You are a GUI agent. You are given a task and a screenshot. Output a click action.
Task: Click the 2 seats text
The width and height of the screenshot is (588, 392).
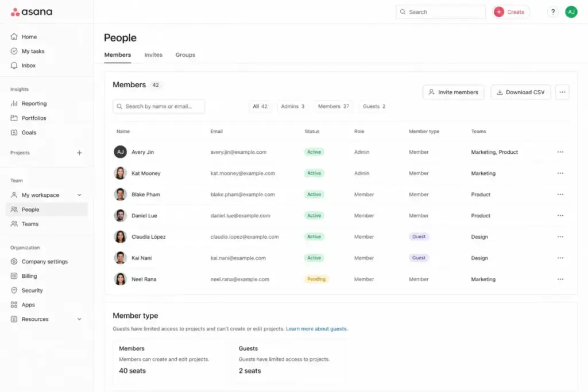250,371
